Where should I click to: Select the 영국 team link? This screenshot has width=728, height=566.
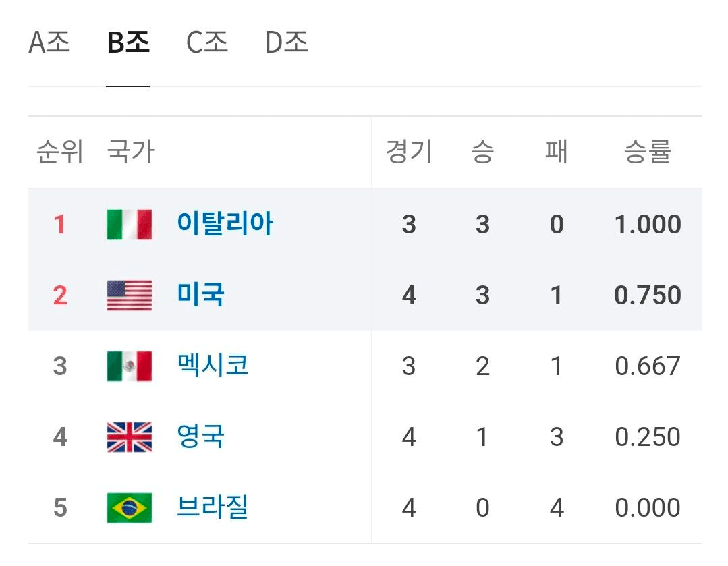200,437
